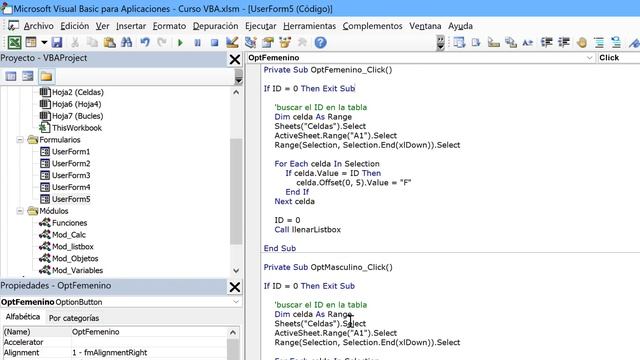The image size is (640, 360).
Task: Click View Code icon in project panel
Action: point(11,76)
